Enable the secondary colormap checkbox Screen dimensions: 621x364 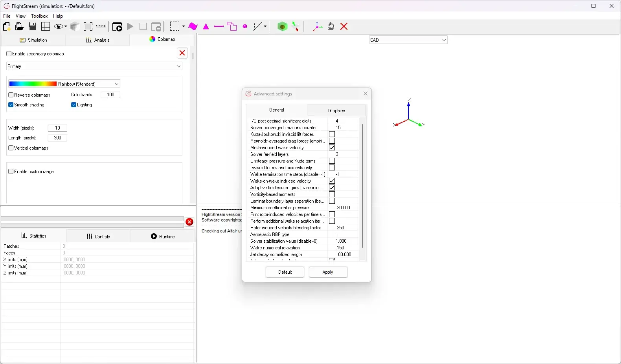[x=9, y=54]
